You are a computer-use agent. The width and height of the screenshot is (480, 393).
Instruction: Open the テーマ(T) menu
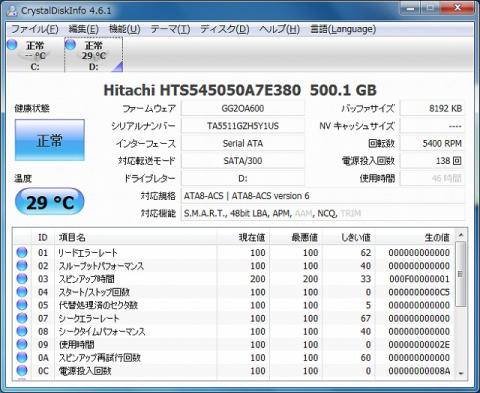170,29
